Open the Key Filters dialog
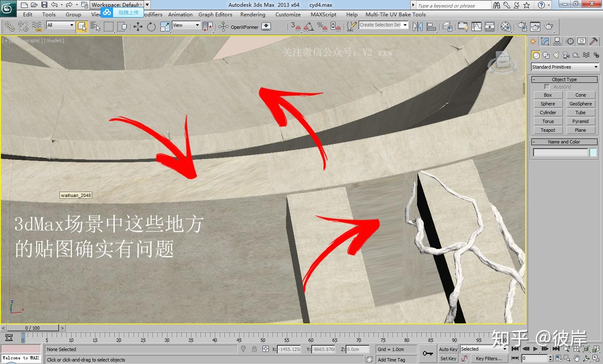603x364 pixels. click(x=489, y=359)
